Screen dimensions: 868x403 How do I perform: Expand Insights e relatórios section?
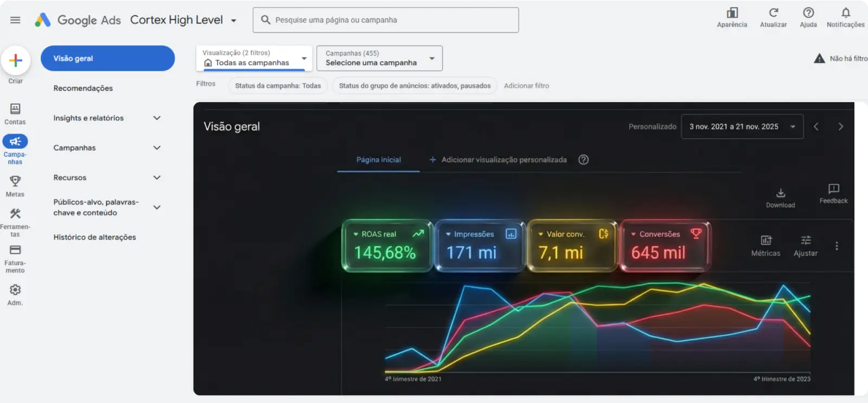pyautogui.click(x=157, y=118)
